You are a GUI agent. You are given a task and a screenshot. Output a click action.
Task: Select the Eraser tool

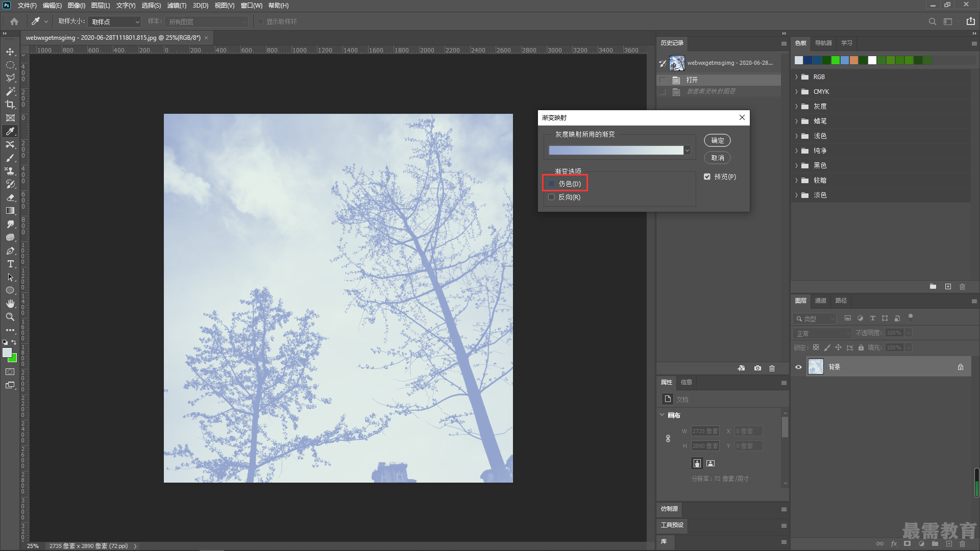10,197
